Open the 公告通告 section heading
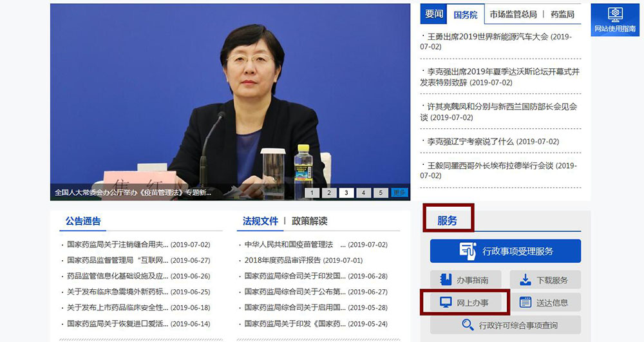 point(83,221)
